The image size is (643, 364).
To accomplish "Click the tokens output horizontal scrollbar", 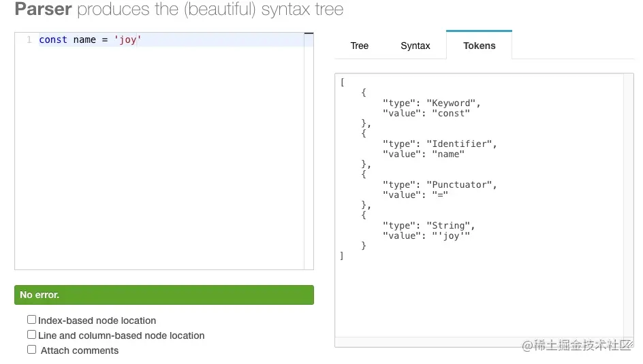I will click(x=477, y=342).
